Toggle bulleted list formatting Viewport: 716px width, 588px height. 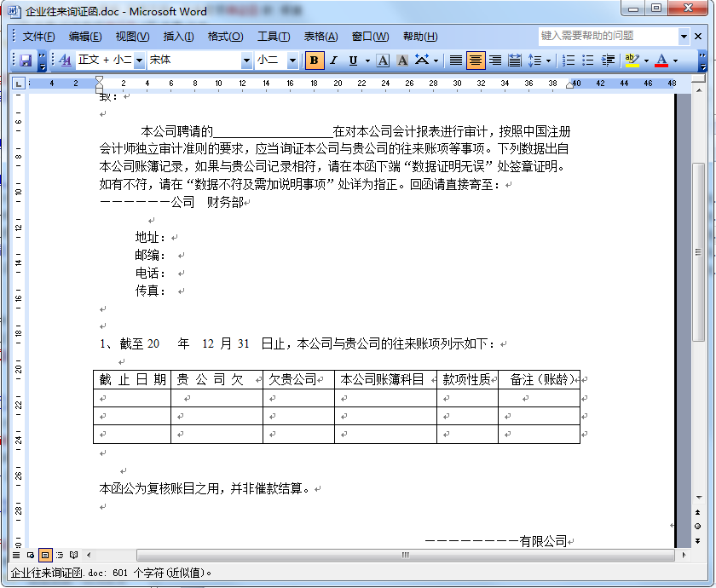[x=587, y=61]
